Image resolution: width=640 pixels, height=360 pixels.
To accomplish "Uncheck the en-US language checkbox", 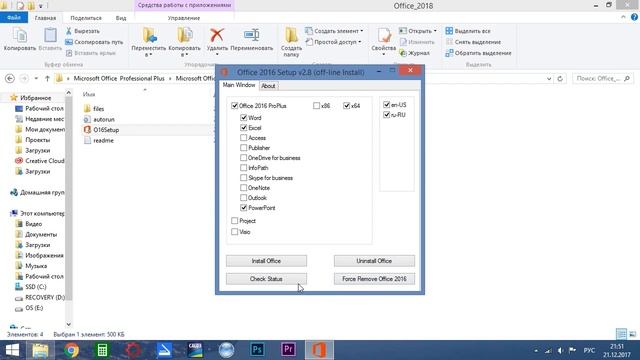I will click(387, 105).
